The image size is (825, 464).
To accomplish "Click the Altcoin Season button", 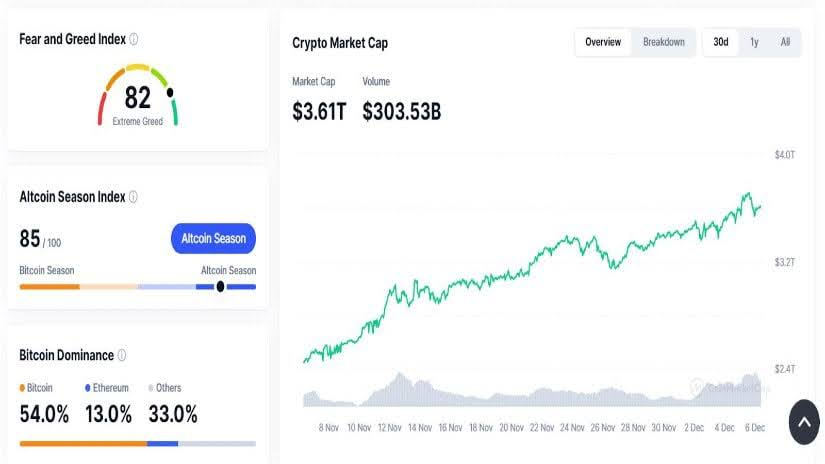I will tap(213, 238).
